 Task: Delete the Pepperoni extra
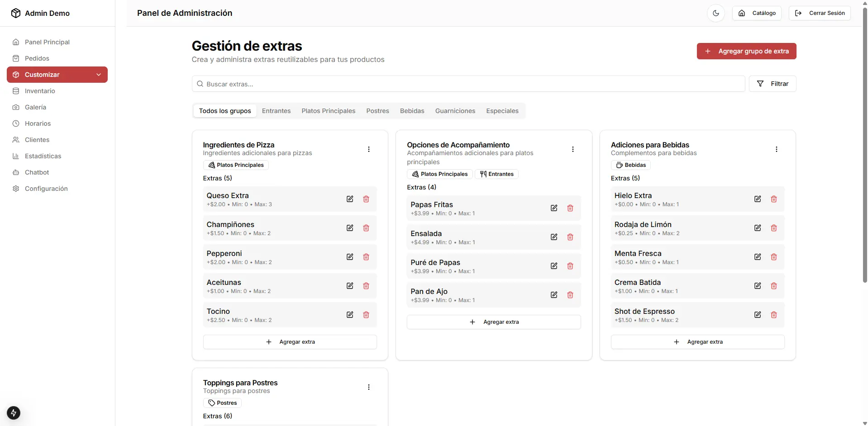click(x=366, y=257)
